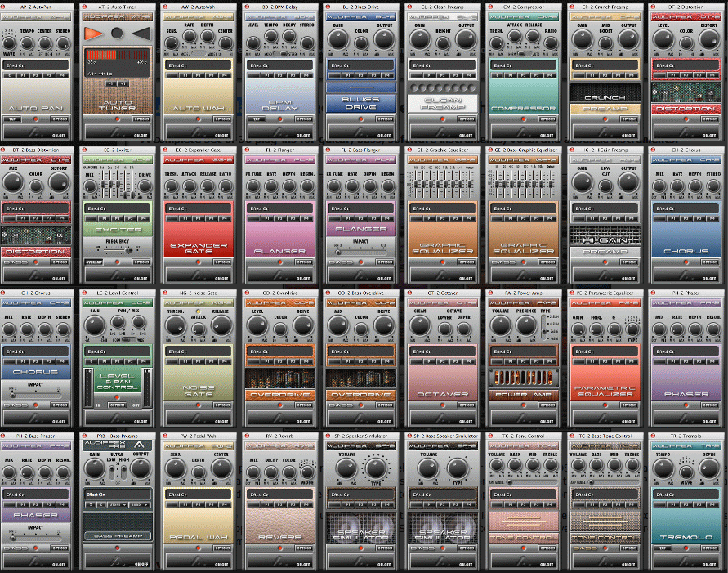Click the yellow gate LED in NG-2 Noise Gate
Image resolution: width=728 pixels, height=573 pixels.
point(199,311)
